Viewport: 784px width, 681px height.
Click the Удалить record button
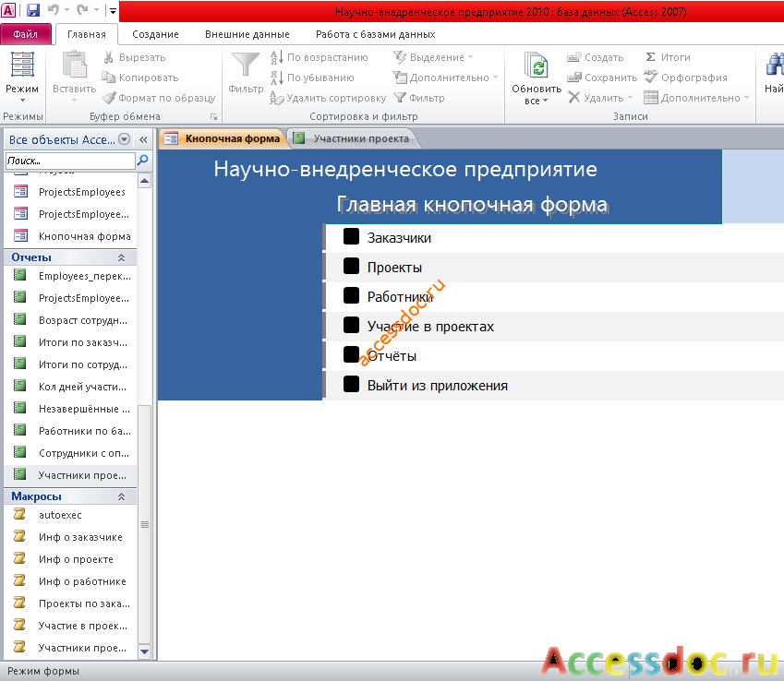[x=600, y=98]
